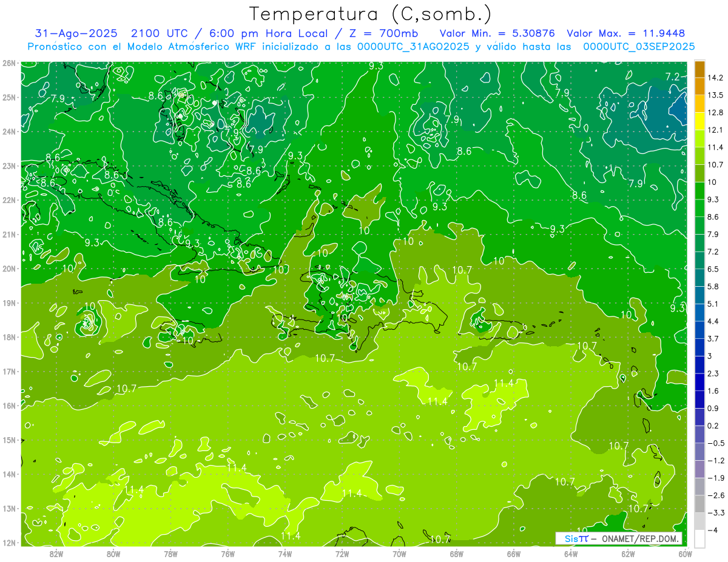Click the 12N latitude axis label

pos(8,543)
